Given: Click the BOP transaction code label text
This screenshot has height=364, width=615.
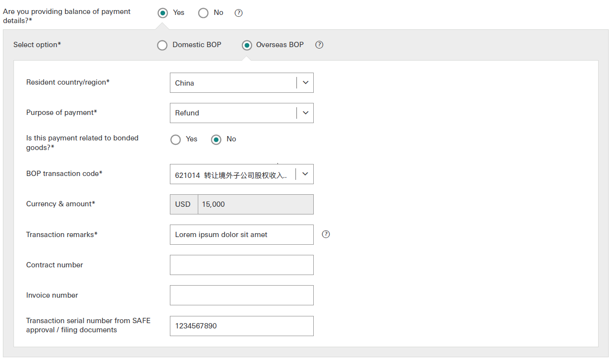Looking at the screenshot, I should click(x=64, y=174).
